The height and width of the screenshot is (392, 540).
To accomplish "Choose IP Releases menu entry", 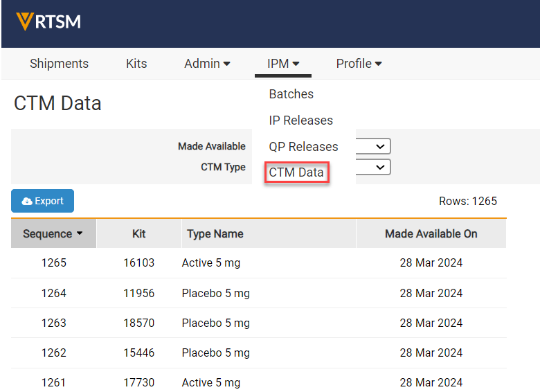I will click(300, 121).
